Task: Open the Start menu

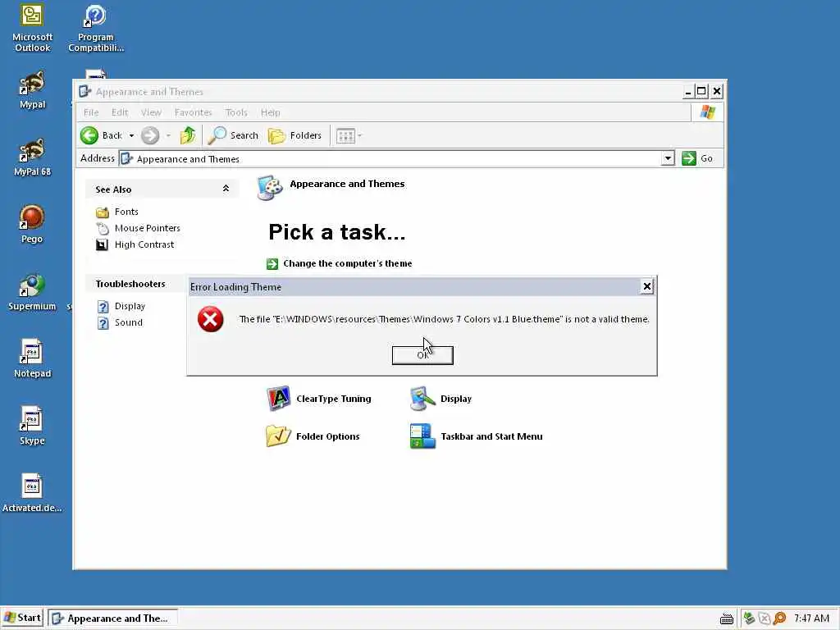Action: click(x=22, y=618)
